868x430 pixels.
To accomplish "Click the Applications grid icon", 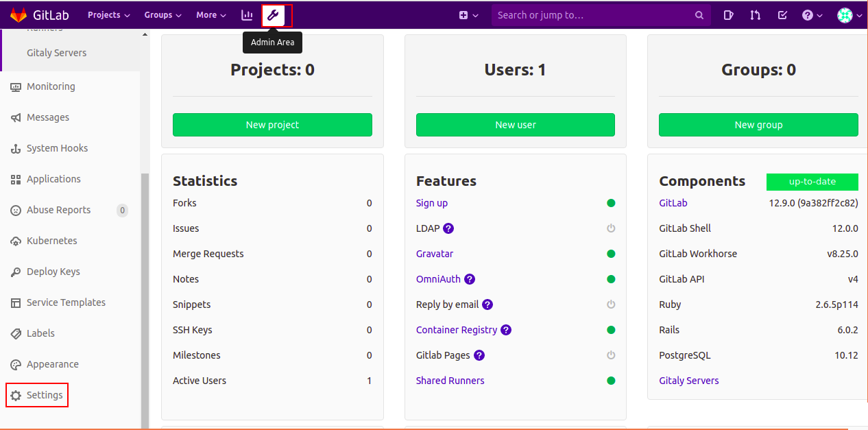I will click(16, 179).
